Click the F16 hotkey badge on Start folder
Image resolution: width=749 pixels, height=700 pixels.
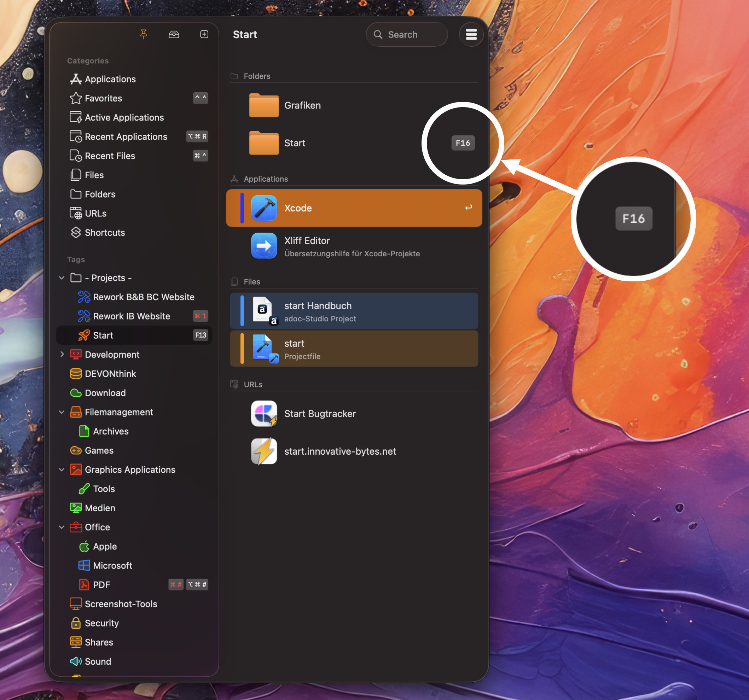pyautogui.click(x=463, y=143)
